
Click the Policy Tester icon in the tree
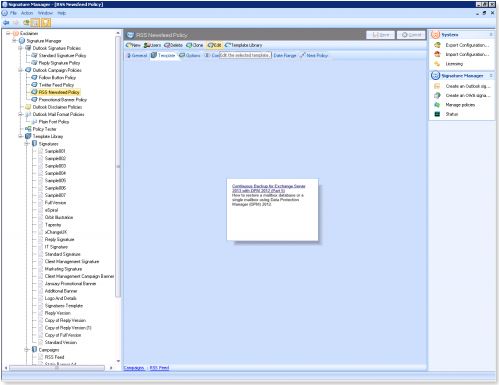(28, 129)
